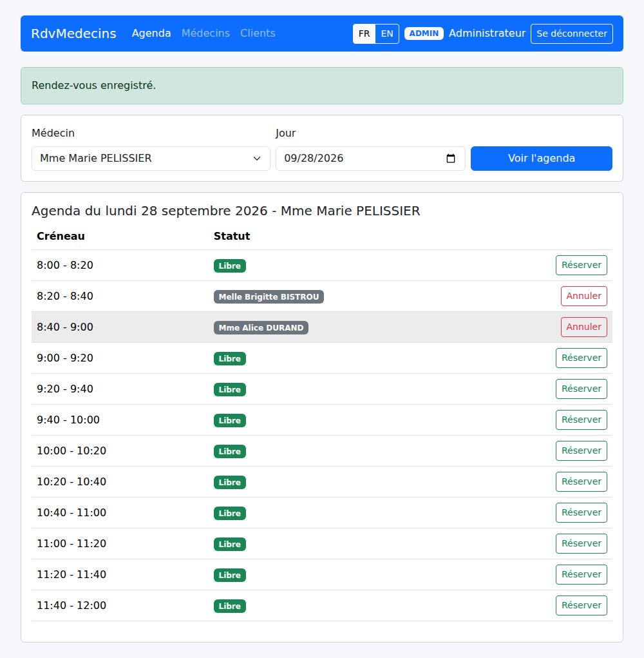
Task: Click the Médecin field label
Action: coord(53,133)
